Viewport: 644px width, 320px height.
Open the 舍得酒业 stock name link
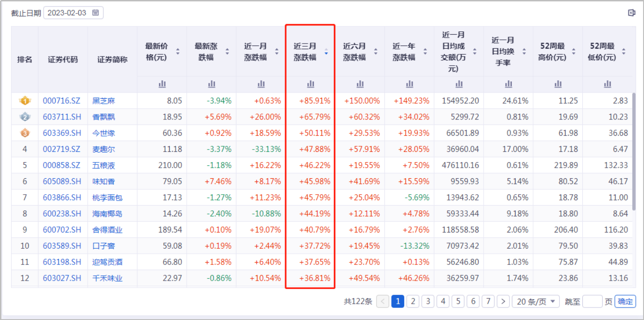[108, 230]
